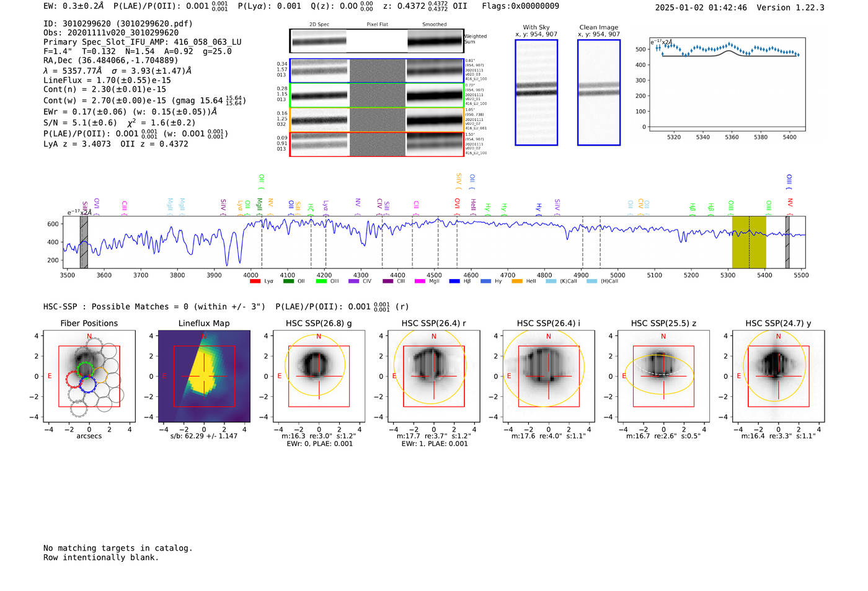Click the 'Smoothed' column header
The width and height of the screenshot is (868, 591).
click(x=435, y=24)
